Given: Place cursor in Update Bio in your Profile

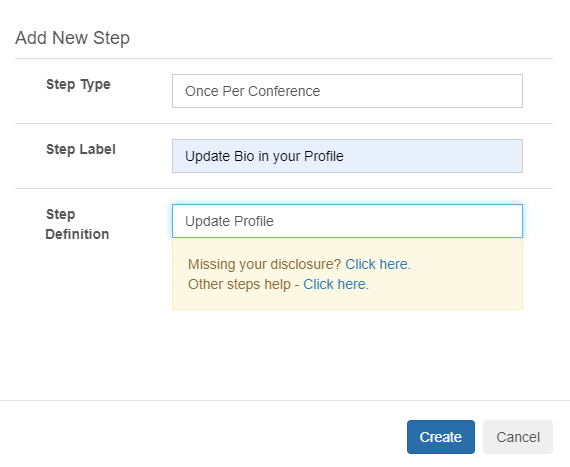Looking at the screenshot, I should [264, 156].
